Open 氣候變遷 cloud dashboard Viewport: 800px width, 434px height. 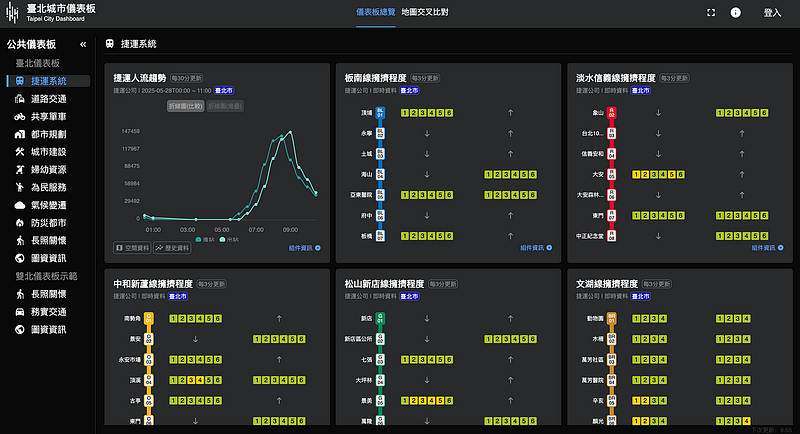[x=49, y=205]
